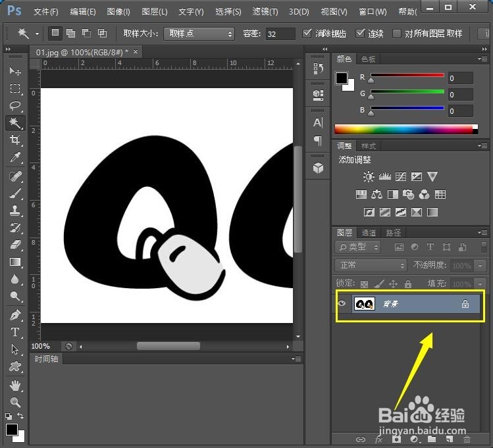Select the Lasso tool

pyautogui.click(x=14, y=105)
